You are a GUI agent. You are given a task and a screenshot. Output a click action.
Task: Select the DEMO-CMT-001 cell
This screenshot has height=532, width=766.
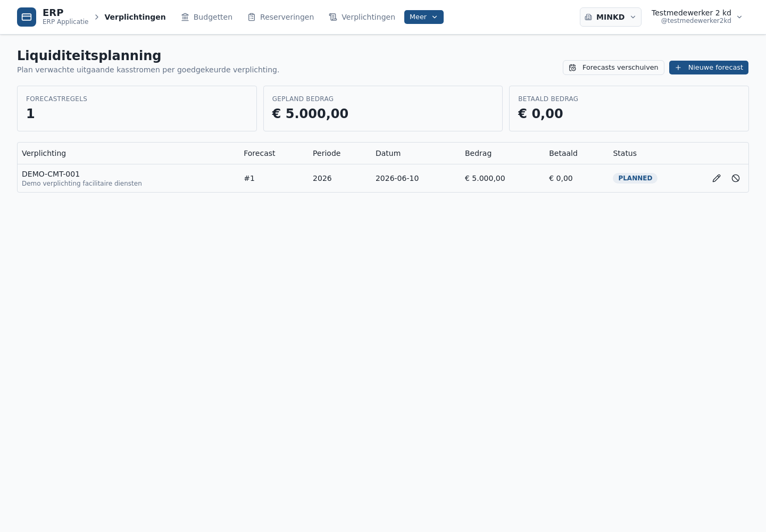(51, 174)
